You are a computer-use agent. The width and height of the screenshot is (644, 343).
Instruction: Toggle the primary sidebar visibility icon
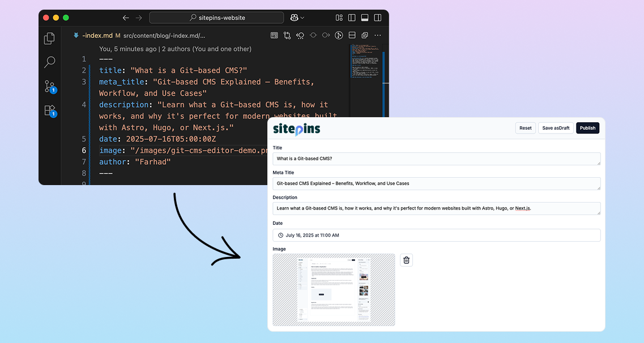(x=352, y=18)
